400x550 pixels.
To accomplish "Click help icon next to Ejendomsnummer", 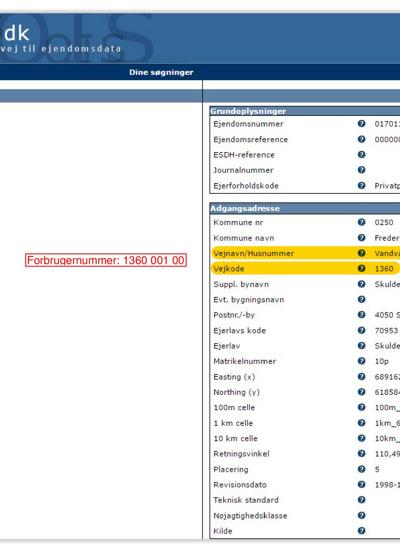I will (361, 123).
